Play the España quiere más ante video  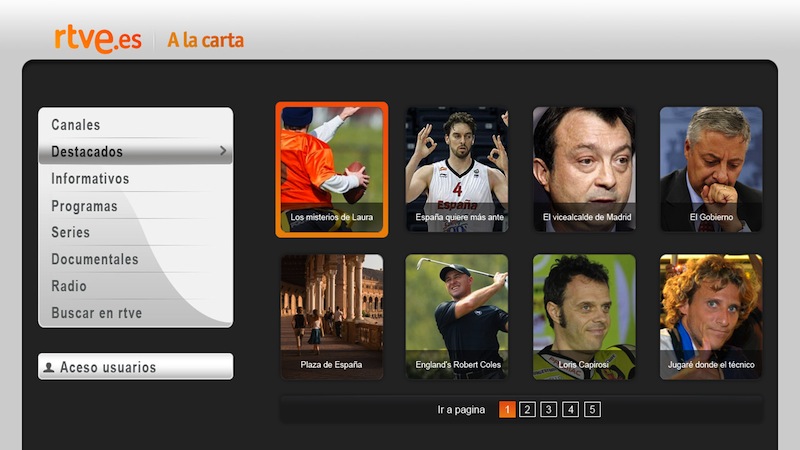pos(457,169)
